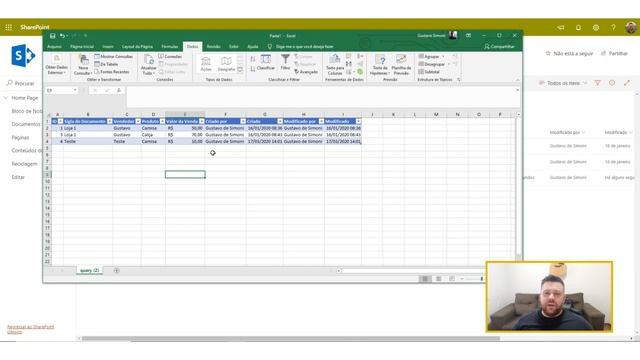
Task: Open SharePoint settings gear
Action: coord(596,27)
